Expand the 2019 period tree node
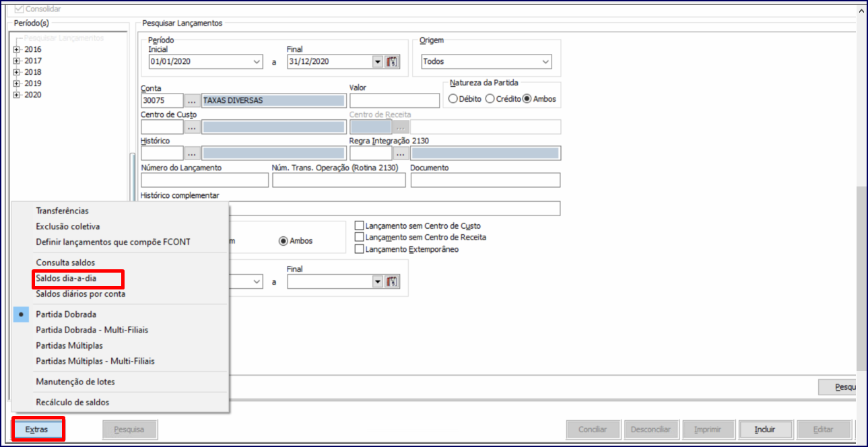 [17, 84]
